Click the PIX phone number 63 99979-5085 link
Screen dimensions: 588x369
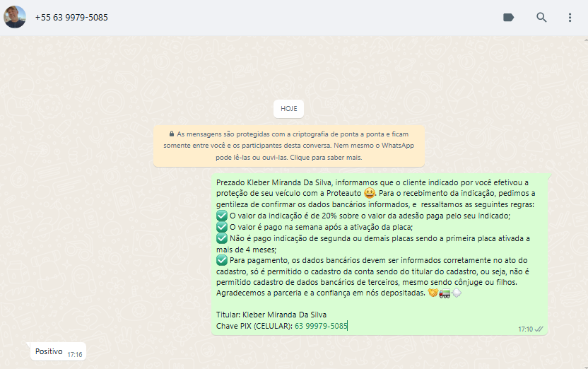click(321, 326)
